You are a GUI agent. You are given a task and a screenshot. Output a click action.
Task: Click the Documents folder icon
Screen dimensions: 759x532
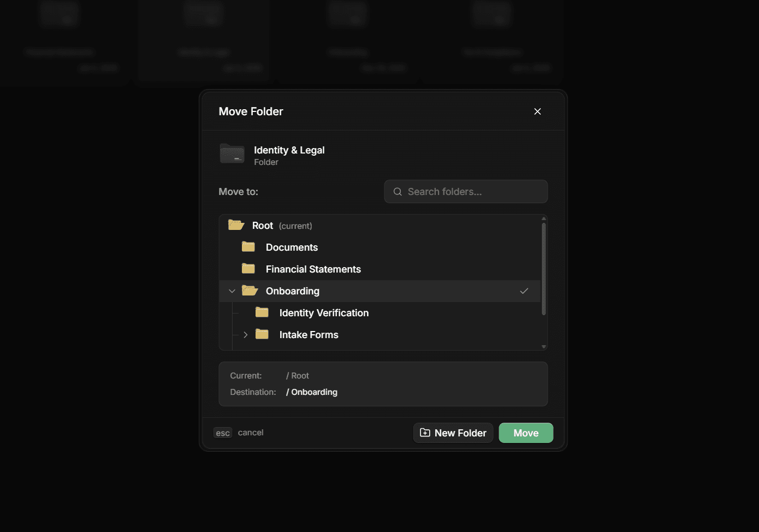[248, 246]
